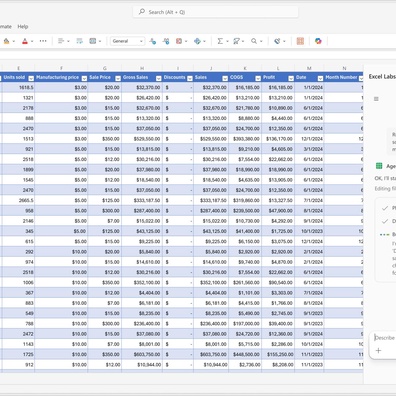Select Profit cell $136,170.00
Image resolution: width=396 pixels, height=396 pixels.
tap(278, 139)
